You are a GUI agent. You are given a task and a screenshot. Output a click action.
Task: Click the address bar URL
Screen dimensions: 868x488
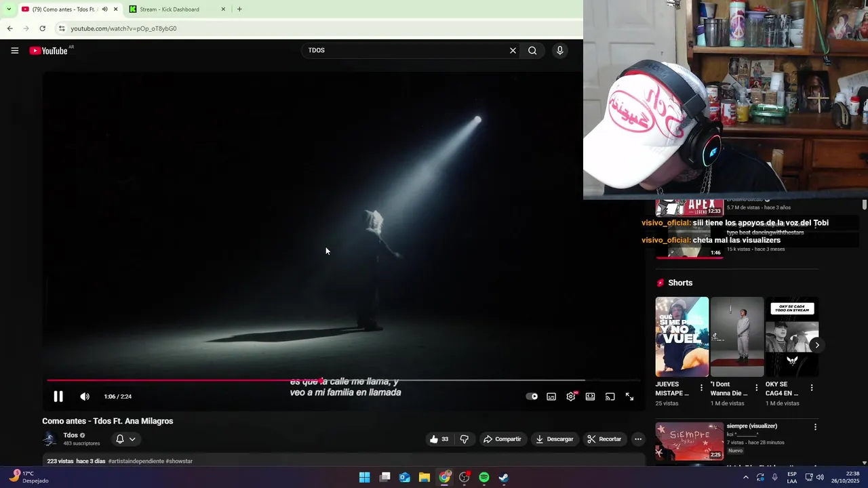pos(123,28)
